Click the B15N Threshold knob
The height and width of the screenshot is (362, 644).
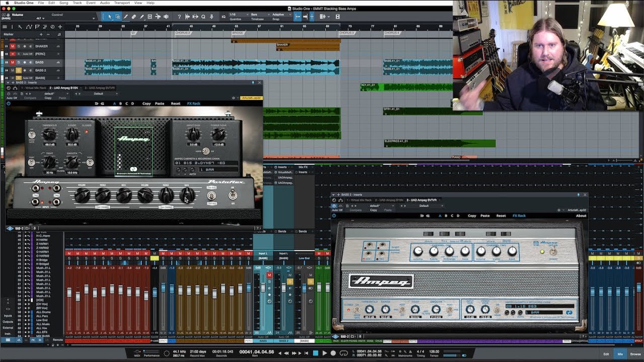click(49, 134)
